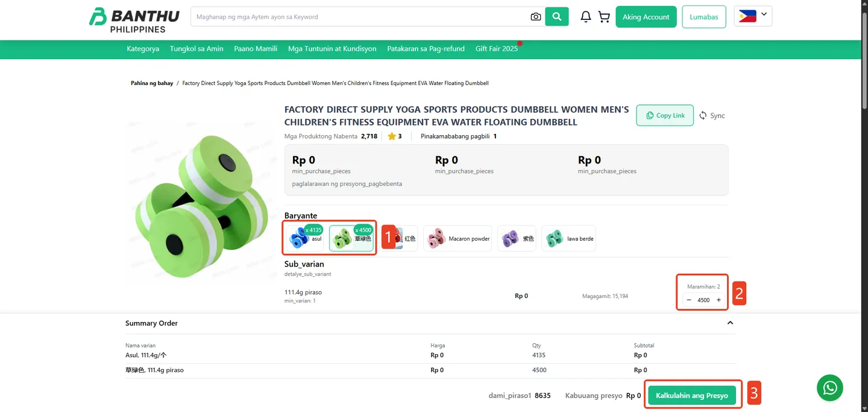Click quantity 4135 in summary table
The width and height of the screenshot is (868, 412).
(539, 355)
